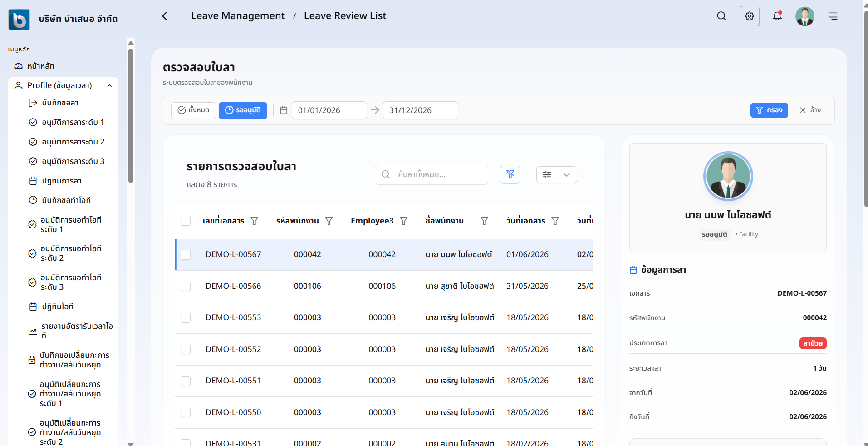
Task: Select document number DEMO-L-00553
Action: [x=233, y=317]
